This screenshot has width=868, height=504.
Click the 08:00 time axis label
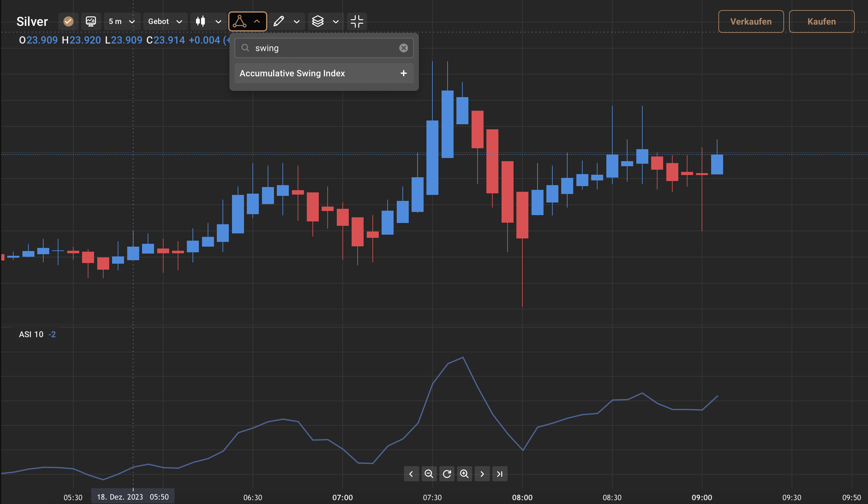click(x=522, y=497)
